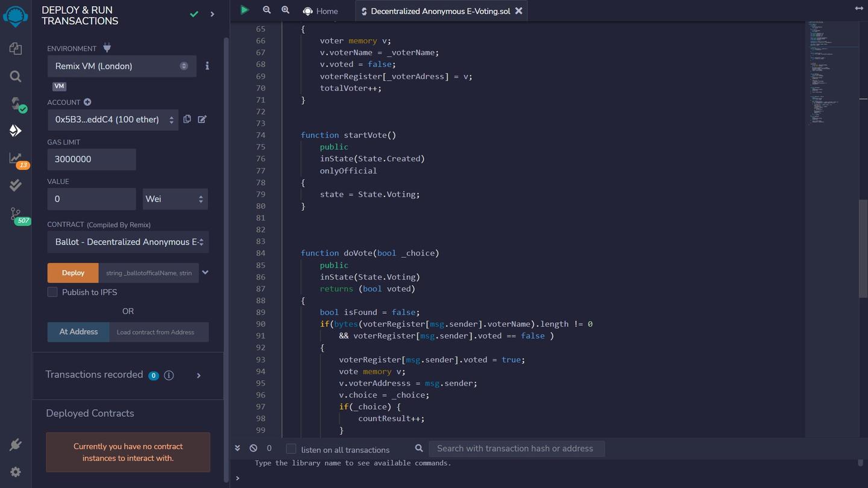868x488 pixels.
Task: Open the Settings gear icon
Action: [x=16, y=472]
